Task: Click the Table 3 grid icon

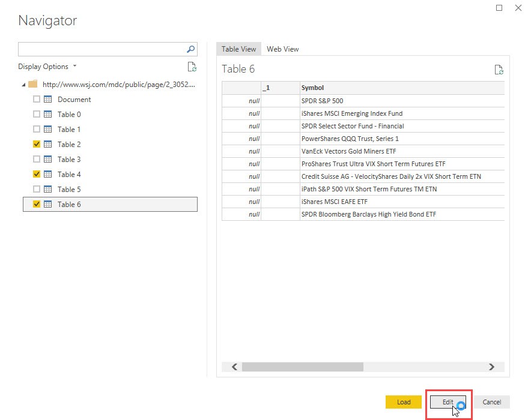Action: pos(48,159)
